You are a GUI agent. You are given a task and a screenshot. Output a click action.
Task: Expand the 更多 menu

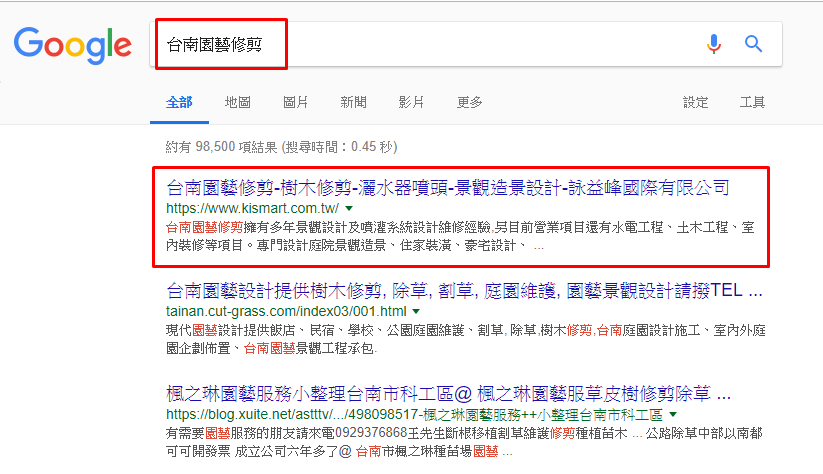(x=469, y=102)
